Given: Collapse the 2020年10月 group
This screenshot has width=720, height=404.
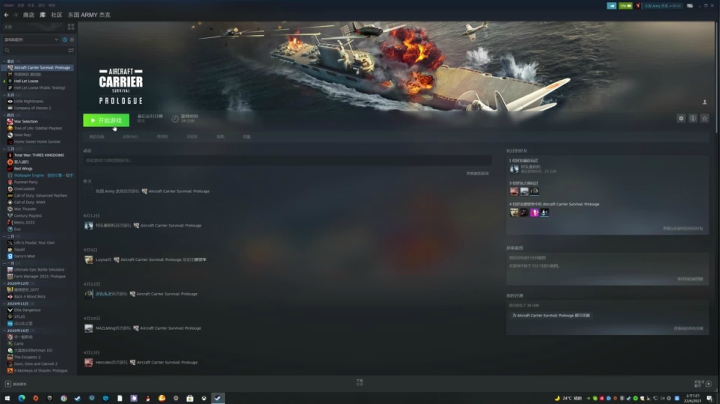Looking at the screenshot, I should (x=5, y=330).
